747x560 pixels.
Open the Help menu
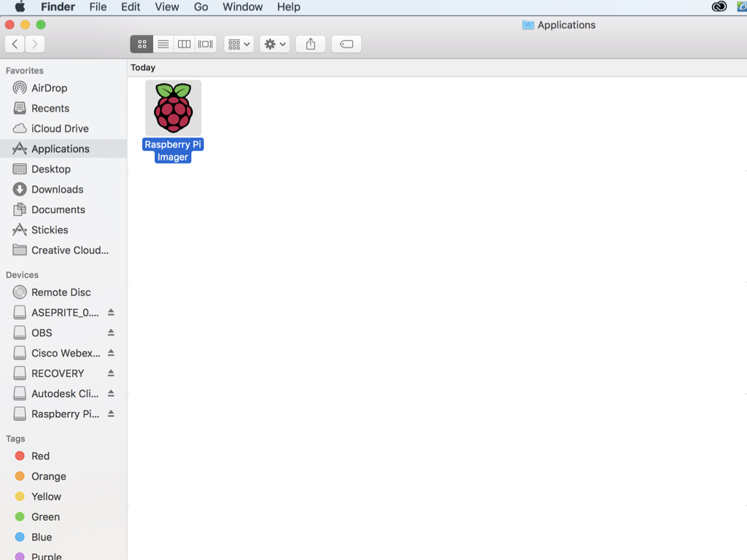point(289,7)
